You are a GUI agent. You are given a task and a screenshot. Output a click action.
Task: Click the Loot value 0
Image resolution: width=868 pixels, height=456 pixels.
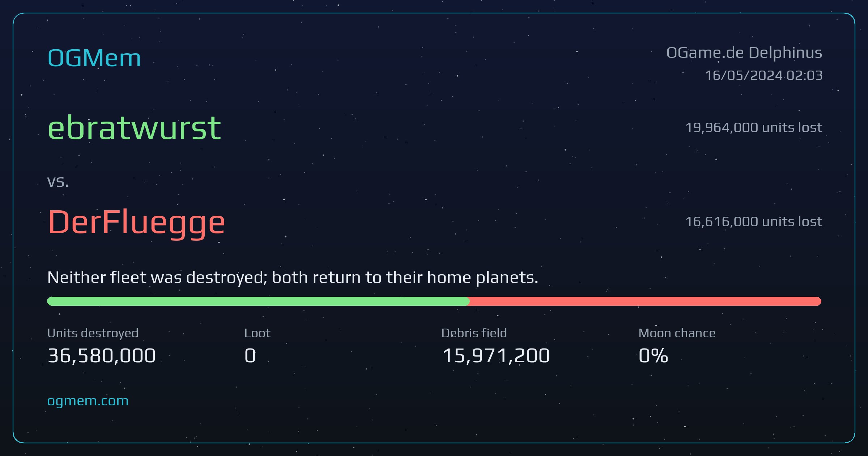(250, 356)
